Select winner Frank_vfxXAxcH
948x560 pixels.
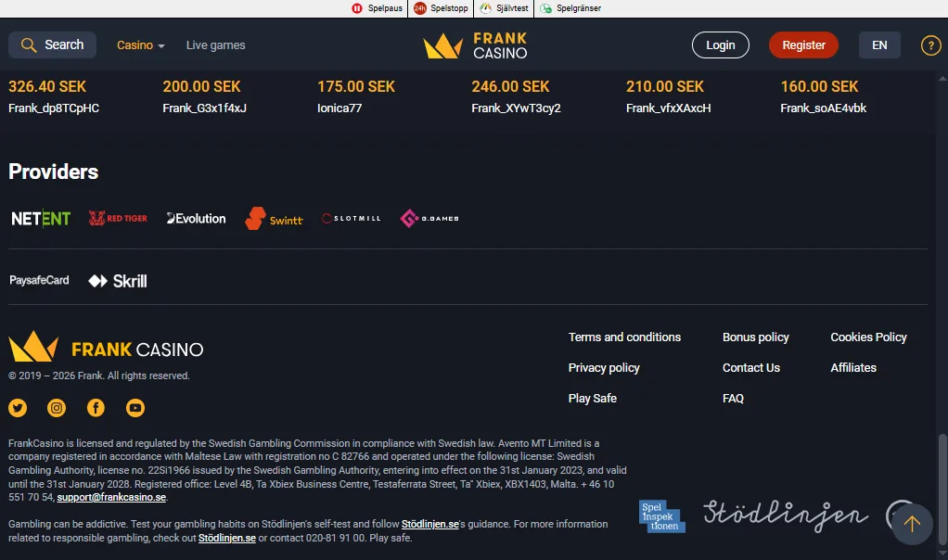tap(668, 108)
